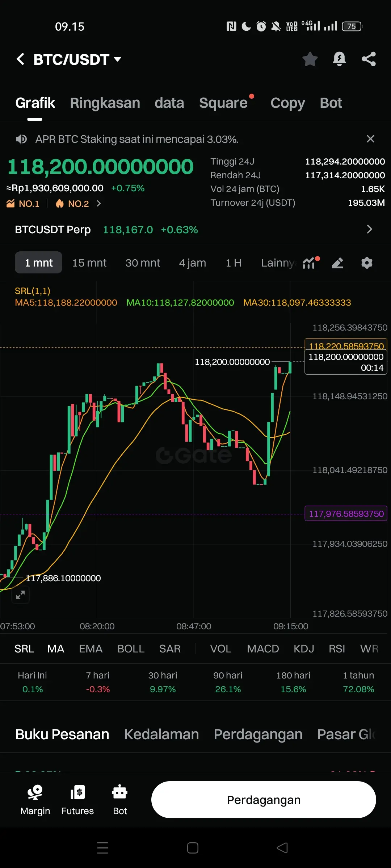Switch to the Copy tab
Image resolution: width=391 pixels, height=868 pixels.
click(288, 103)
